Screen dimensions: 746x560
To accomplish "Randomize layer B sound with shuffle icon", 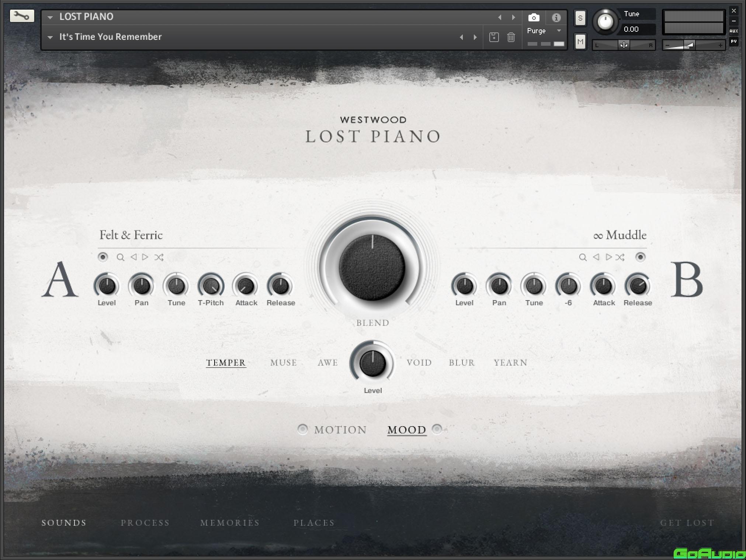I will point(620,257).
